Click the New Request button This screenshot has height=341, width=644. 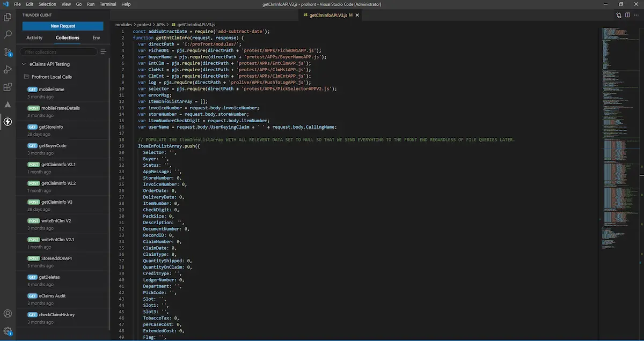63,26
